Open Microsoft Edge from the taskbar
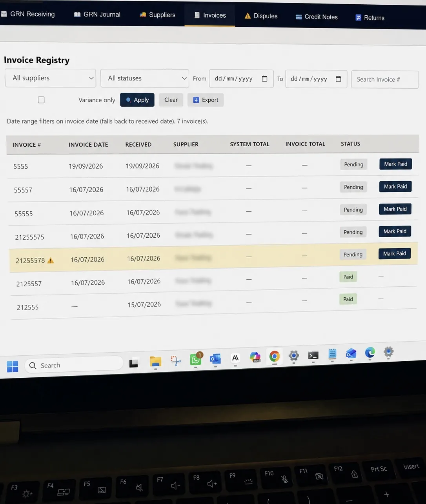The image size is (426, 504). (370, 353)
